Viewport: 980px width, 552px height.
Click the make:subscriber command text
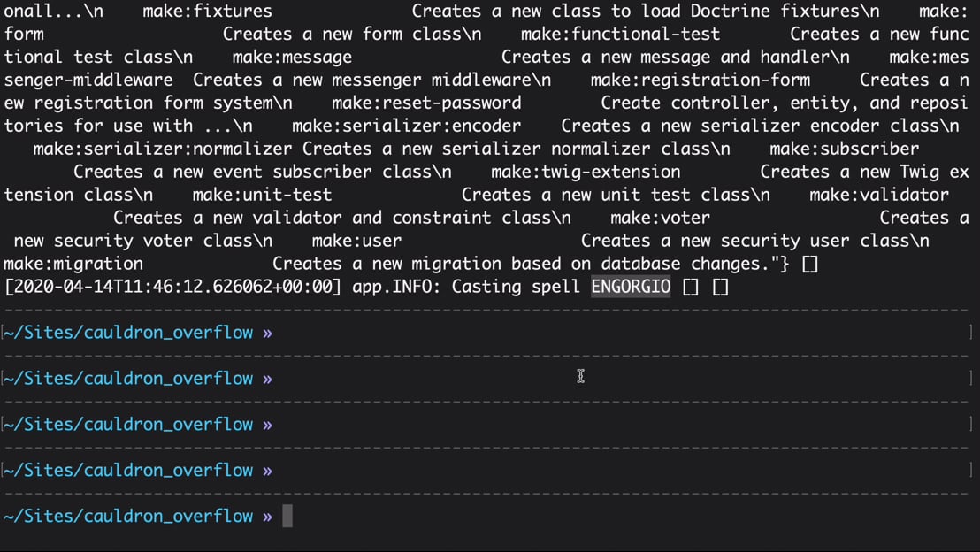click(845, 149)
